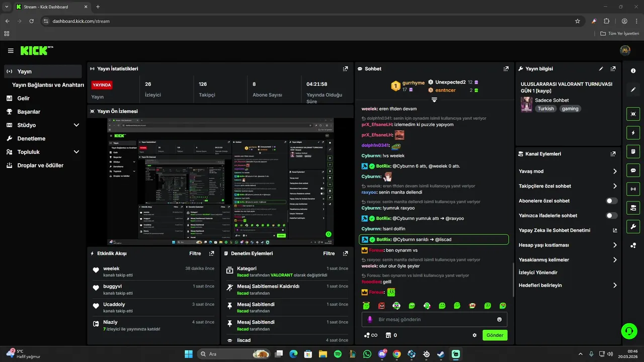This screenshot has height=362, width=644.
Task: Pop out the Etkinlik Akışı panel
Action: [x=211, y=253]
